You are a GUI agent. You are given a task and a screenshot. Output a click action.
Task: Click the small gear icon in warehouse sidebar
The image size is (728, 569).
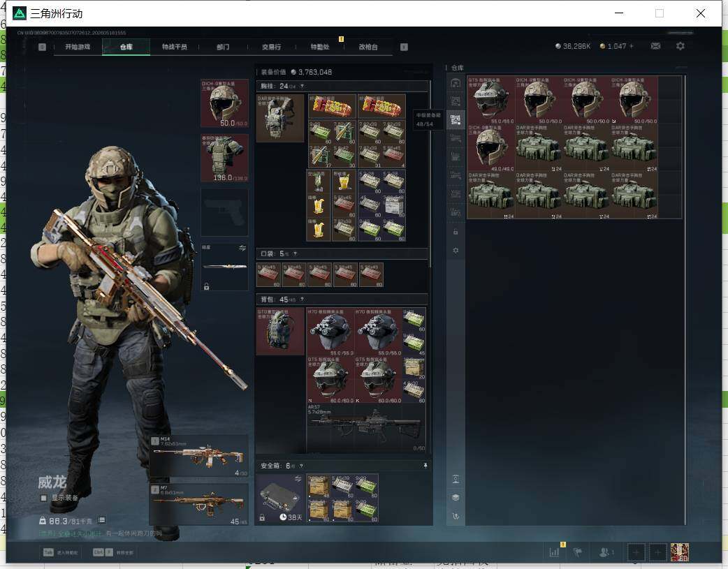pyautogui.click(x=456, y=251)
